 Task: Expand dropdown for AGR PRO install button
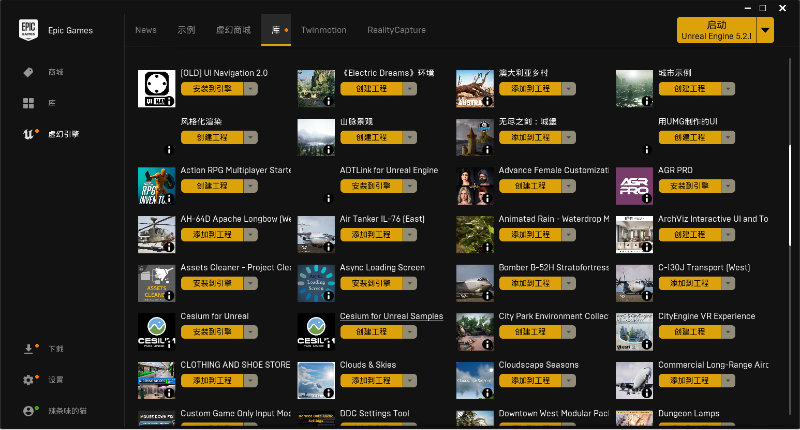point(728,186)
